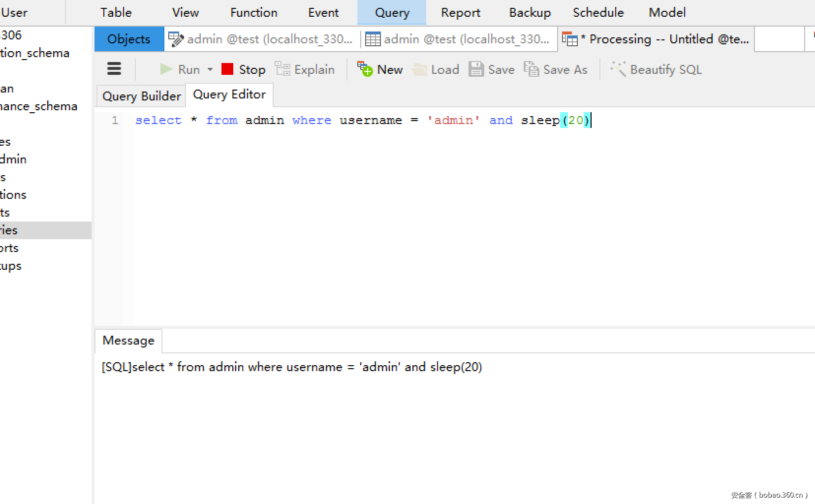Load a saved query file

[x=436, y=69]
